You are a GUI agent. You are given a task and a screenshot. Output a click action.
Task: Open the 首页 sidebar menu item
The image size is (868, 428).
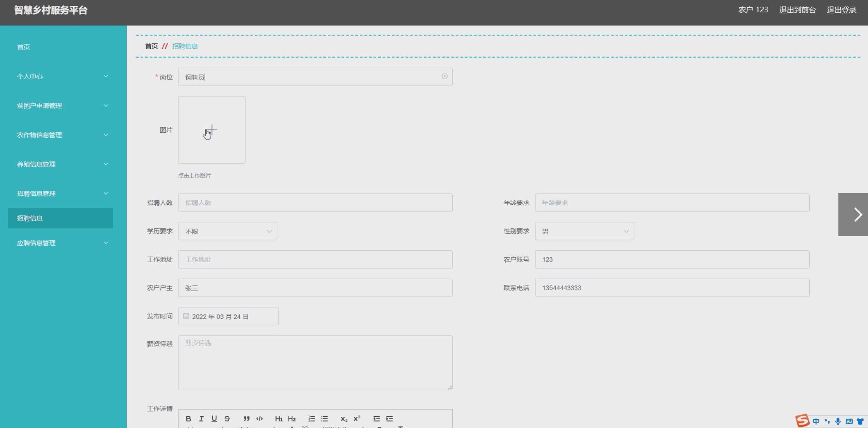click(x=23, y=47)
